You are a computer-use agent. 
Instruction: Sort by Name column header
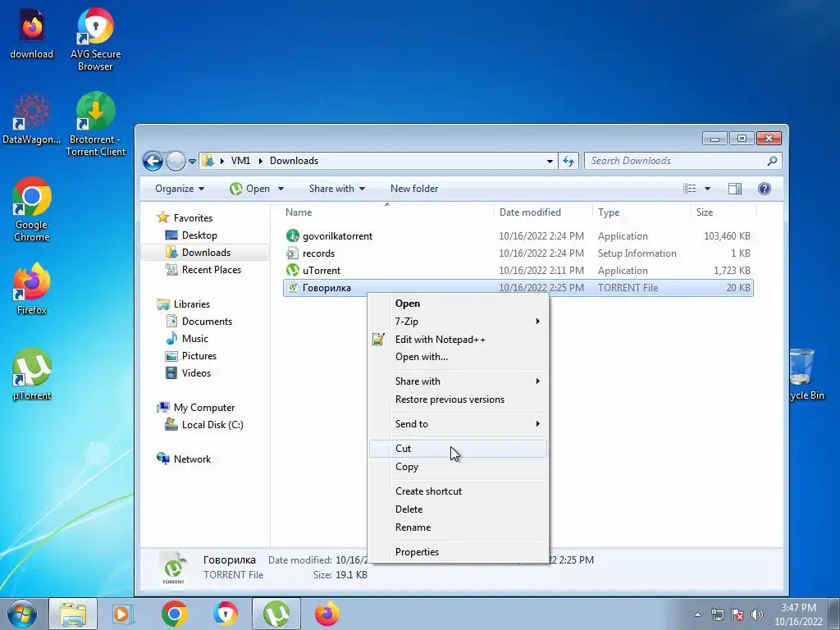pyautogui.click(x=387, y=212)
